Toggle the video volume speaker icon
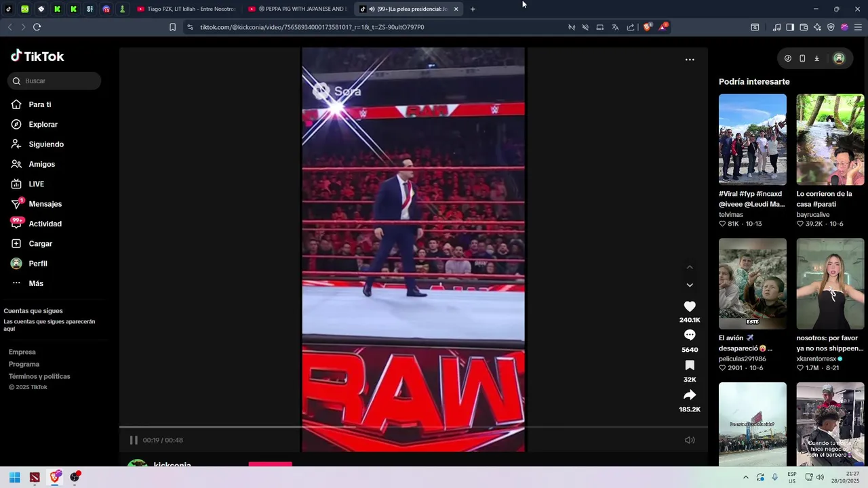This screenshot has width=868, height=488. point(690,440)
